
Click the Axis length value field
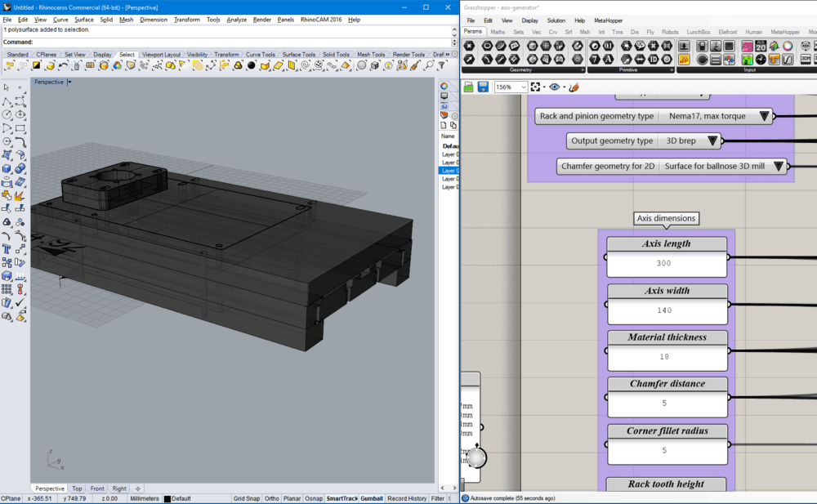pos(663,264)
